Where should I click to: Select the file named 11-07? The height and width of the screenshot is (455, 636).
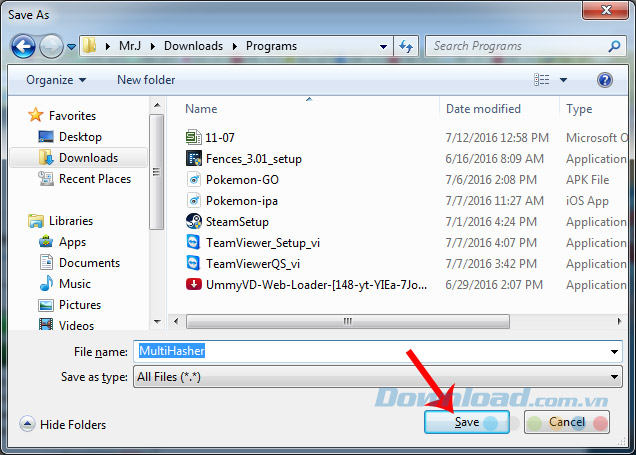(x=220, y=138)
